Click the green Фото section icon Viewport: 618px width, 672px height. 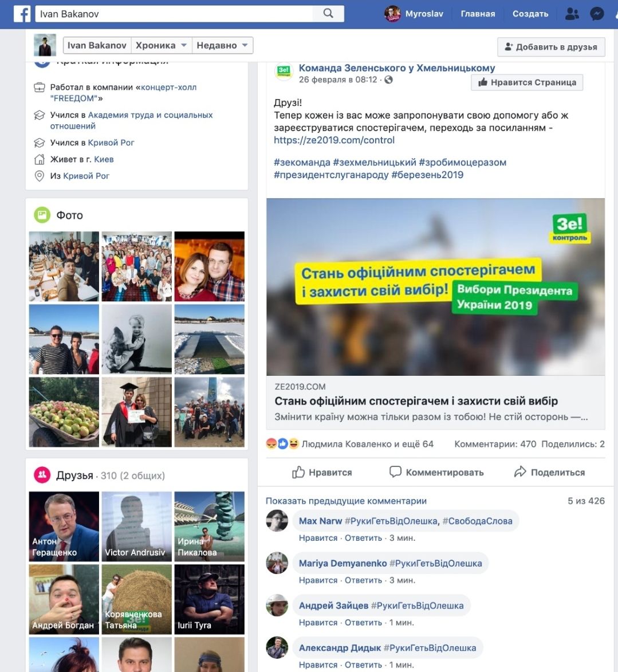(x=42, y=215)
